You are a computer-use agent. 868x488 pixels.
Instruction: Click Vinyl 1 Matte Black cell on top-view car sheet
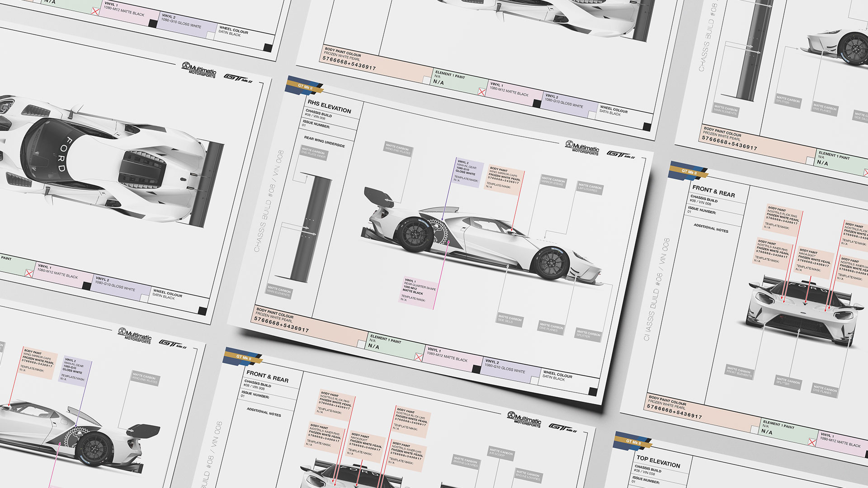[x=63, y=276]
